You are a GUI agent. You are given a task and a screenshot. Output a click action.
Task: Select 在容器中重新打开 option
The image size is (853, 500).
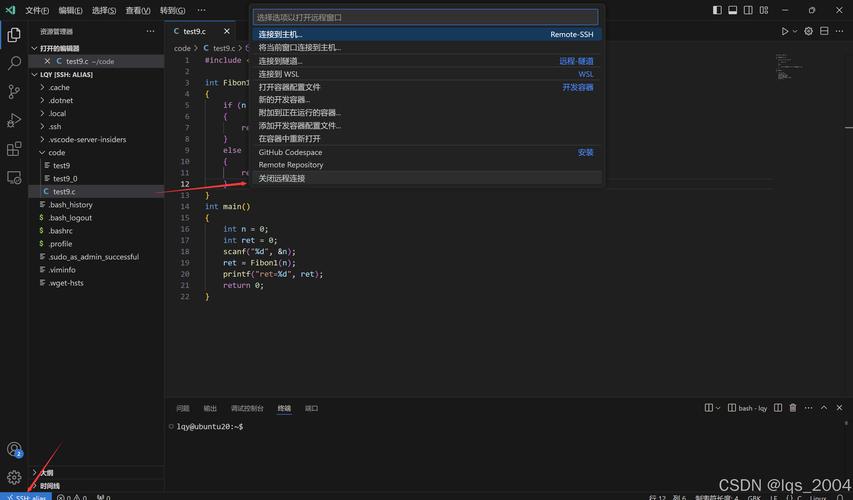426,139
